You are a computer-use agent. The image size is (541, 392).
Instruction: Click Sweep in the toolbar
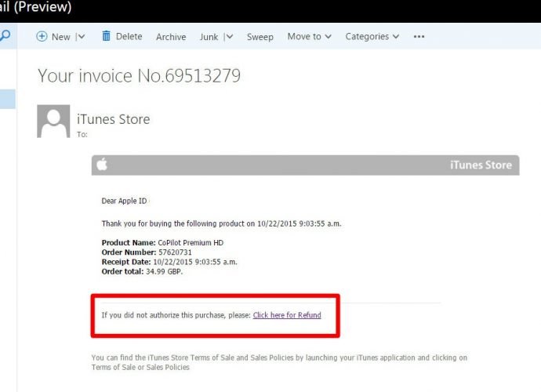(x=260, y=37)
